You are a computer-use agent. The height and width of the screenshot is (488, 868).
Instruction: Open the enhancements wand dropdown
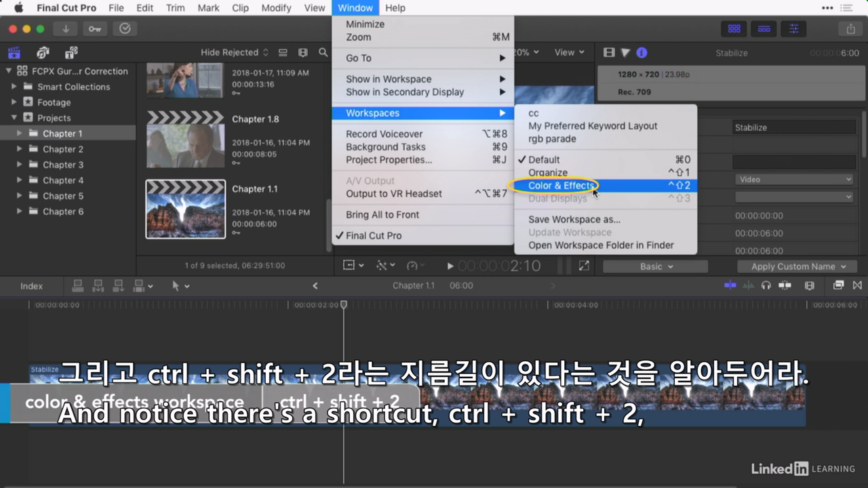(386, 266)
